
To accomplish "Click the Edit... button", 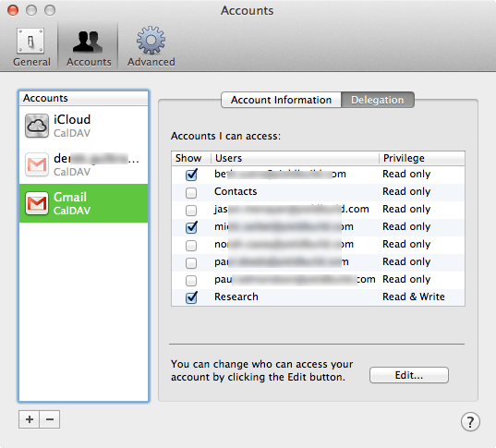I will tap(408, 375).
